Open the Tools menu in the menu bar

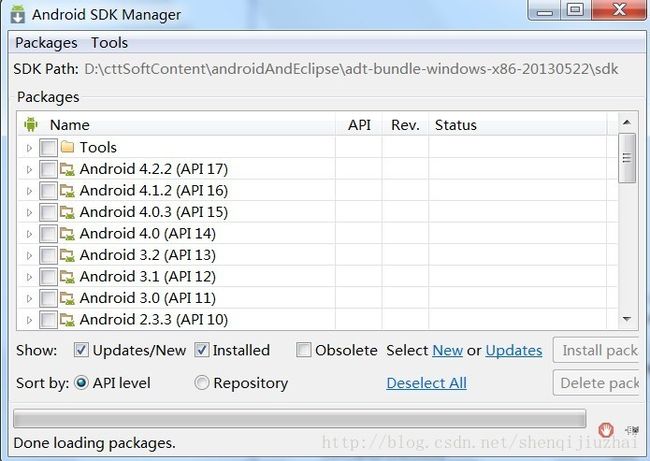109,43
